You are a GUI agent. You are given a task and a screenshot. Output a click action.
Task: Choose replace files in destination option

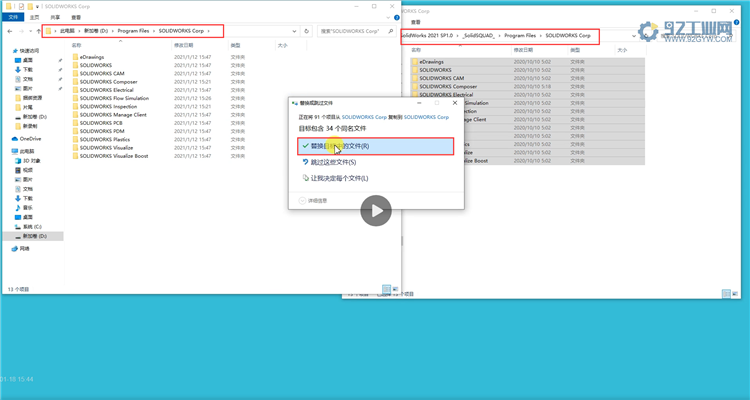pos(375,146)
